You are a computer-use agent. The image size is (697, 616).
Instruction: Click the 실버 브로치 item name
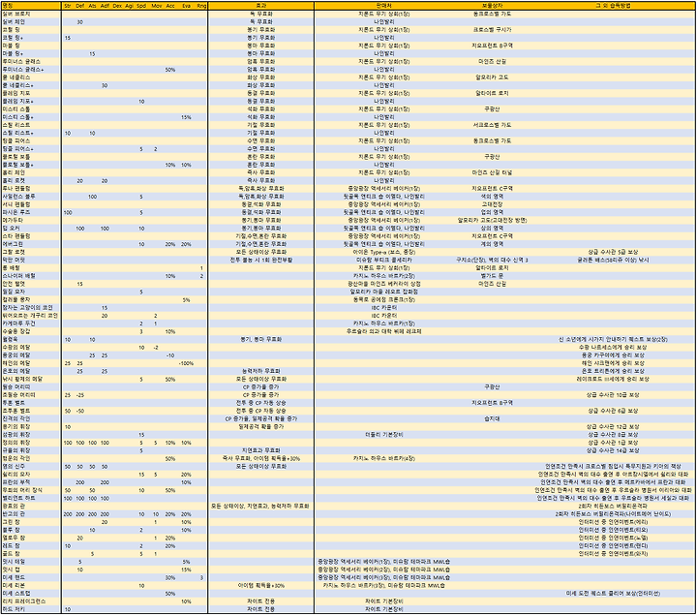pyautogui.click(x=16, y=14)
